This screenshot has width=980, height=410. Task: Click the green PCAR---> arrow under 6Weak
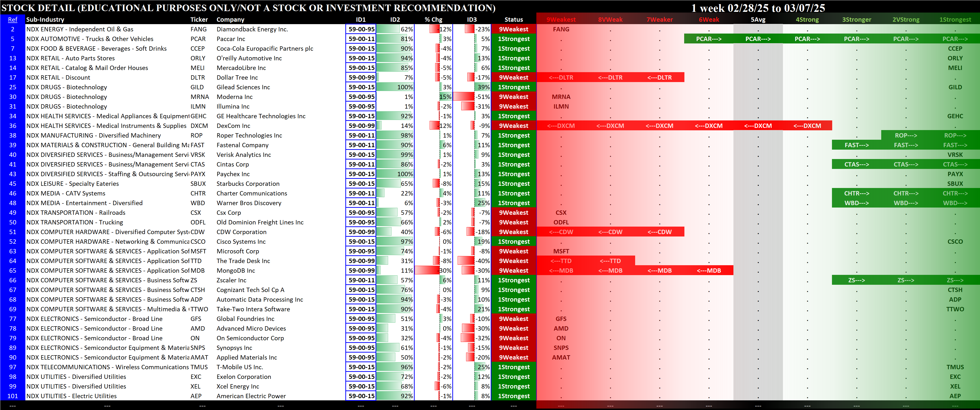pyautogui.click(x=708, y=39)
